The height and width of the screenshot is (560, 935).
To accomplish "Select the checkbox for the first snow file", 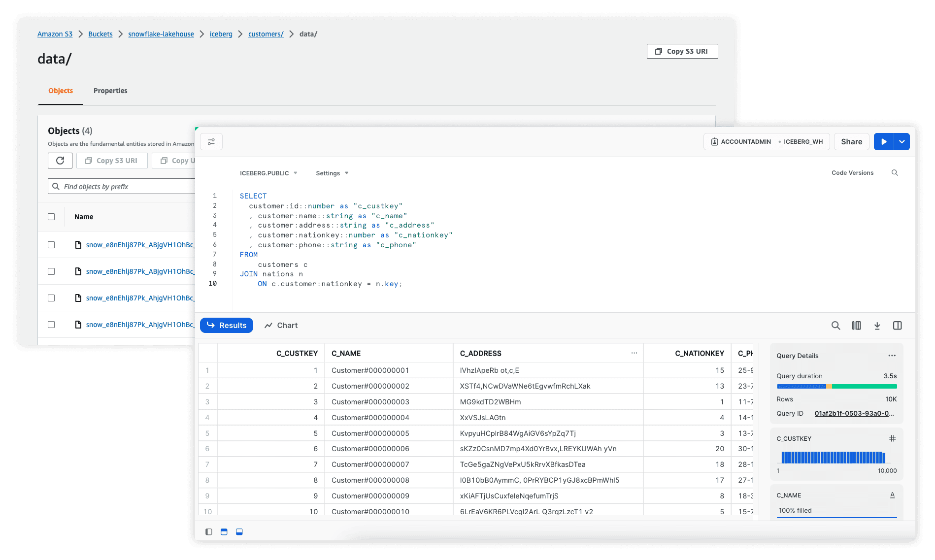I will [x=51, y=244].
